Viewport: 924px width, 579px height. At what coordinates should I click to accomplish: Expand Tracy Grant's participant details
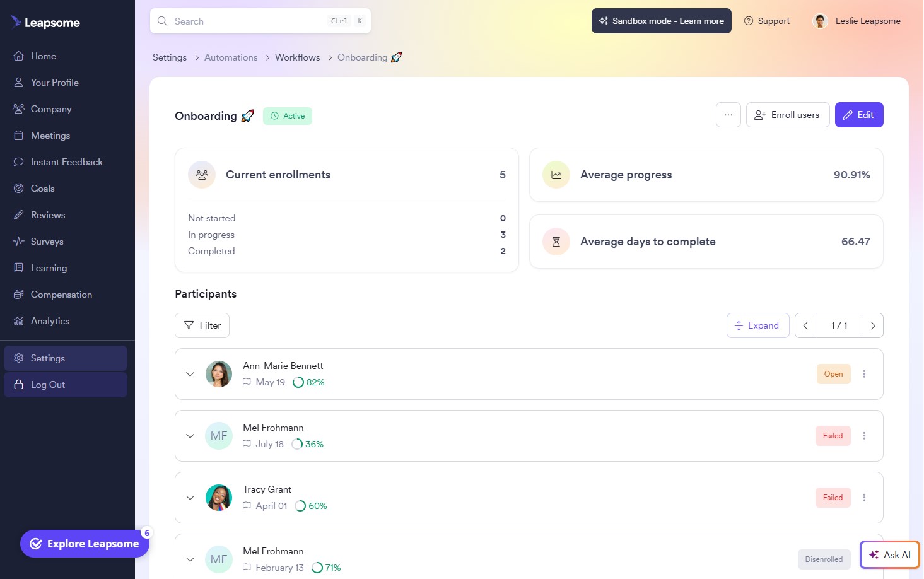[x=190, y=498]
